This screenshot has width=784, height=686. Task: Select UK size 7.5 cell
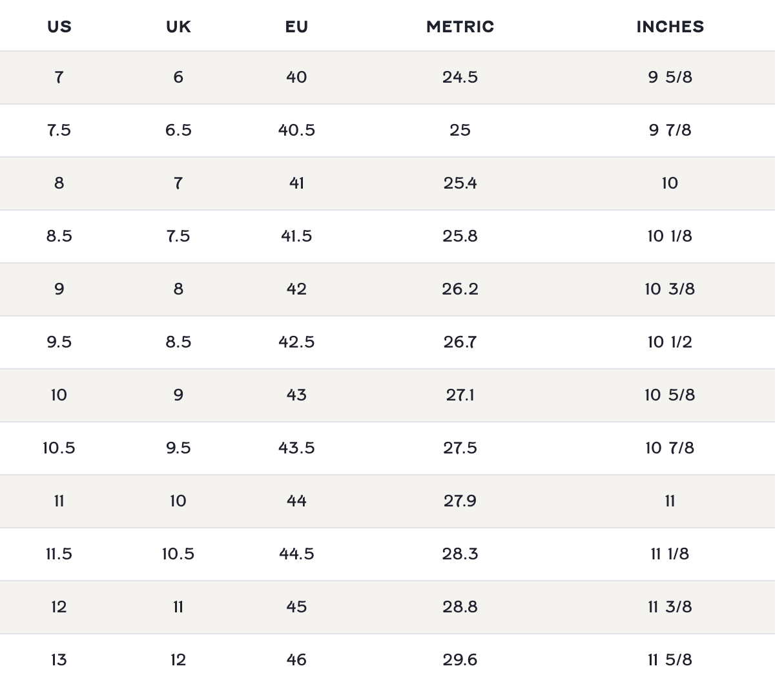[x=178, y=236]
